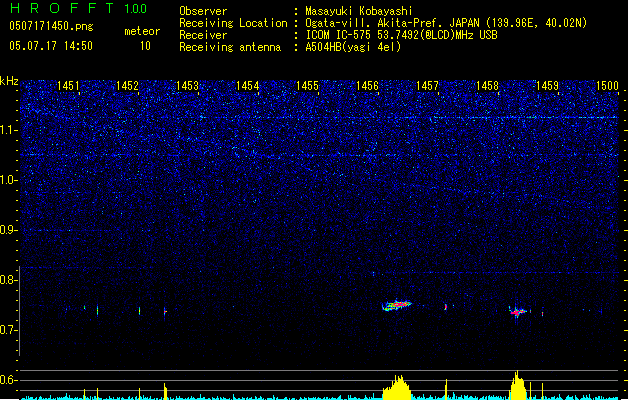
Task: Select observer name Masayuki Kobayashi
Action: [359, 11]
